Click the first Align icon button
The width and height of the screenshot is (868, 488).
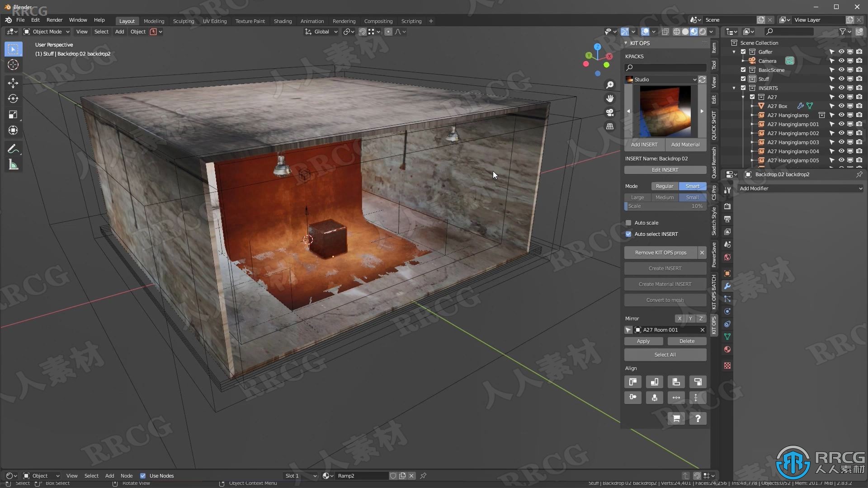pos(633,382)
